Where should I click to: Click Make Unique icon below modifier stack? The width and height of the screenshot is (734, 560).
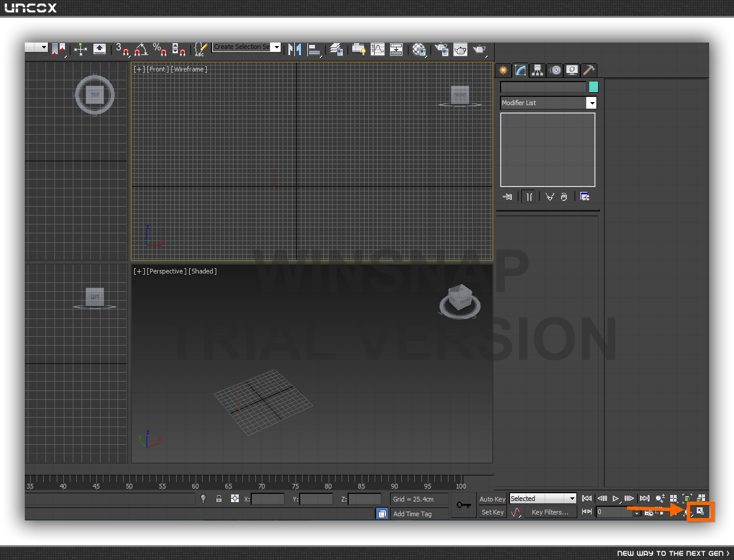coord(550,197)
